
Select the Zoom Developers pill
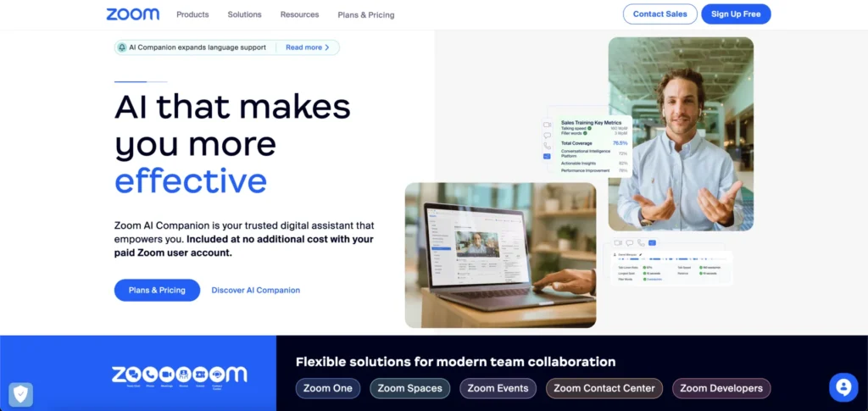point(721,388)
